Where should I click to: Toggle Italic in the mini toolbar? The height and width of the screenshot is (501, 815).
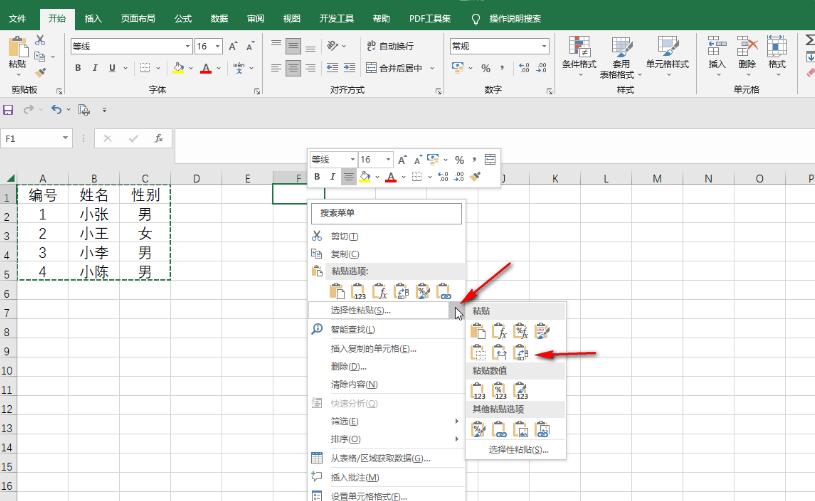332,177
